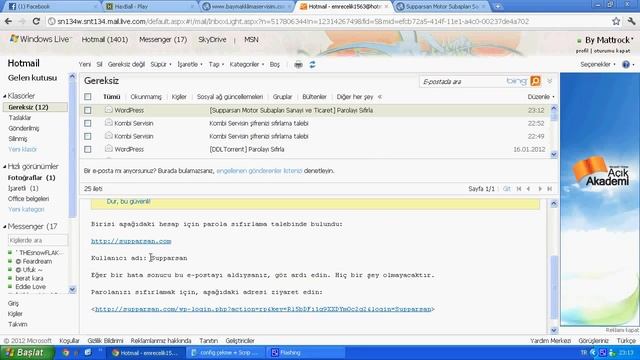Screen dimensions: 640x360
Task: Click the browser back arrow
Action: (x=8, y=21)
